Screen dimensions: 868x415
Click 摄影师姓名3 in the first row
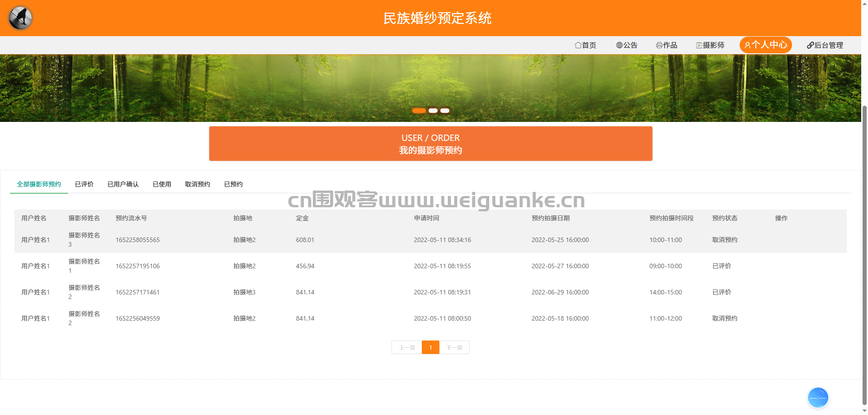point(84,240)
